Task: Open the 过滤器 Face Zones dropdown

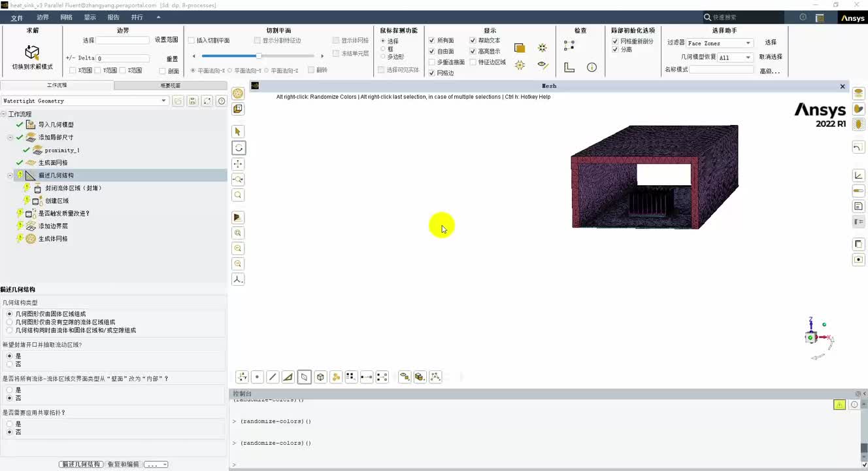Action: tap(719, 43)
